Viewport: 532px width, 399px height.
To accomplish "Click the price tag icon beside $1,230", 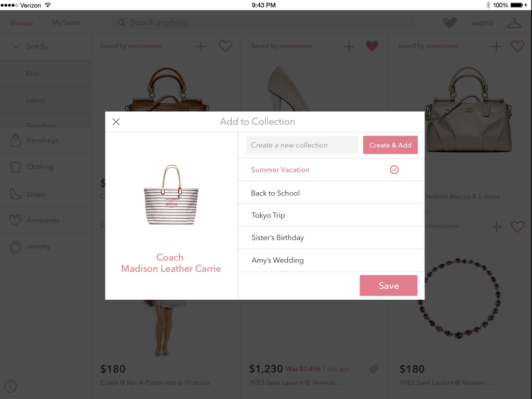I will [374, 369].
